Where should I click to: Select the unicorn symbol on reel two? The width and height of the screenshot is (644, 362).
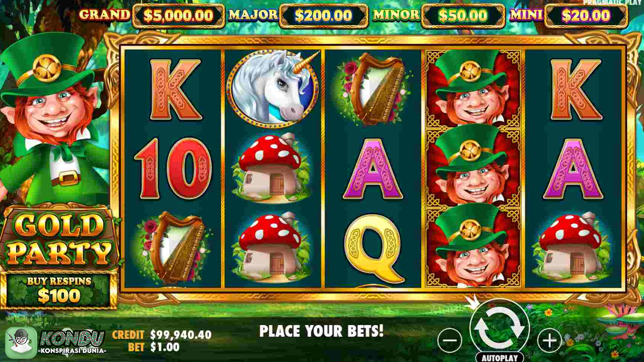click(273, 88)
